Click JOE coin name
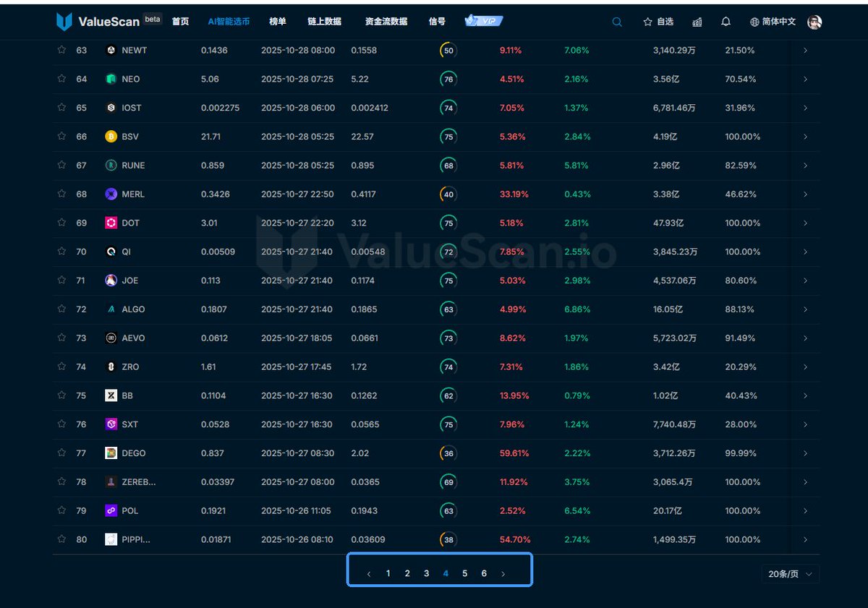This screenshot has height=608, width=868. pos(130,281)
